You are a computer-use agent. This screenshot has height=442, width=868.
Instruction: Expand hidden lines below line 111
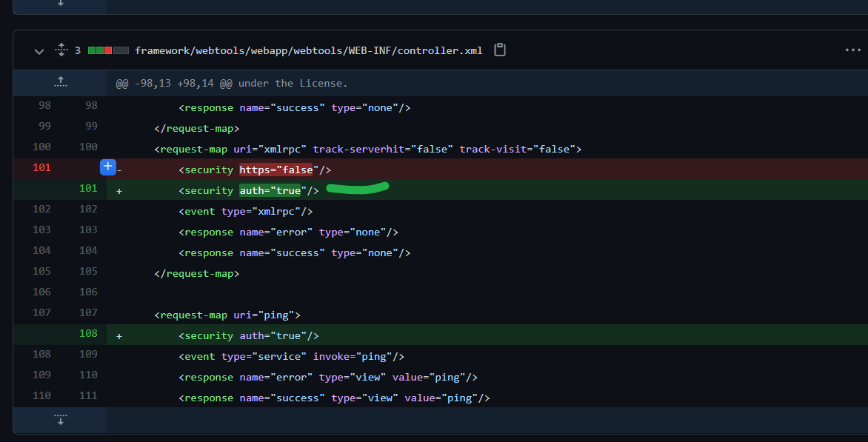(x=60, y=419)
